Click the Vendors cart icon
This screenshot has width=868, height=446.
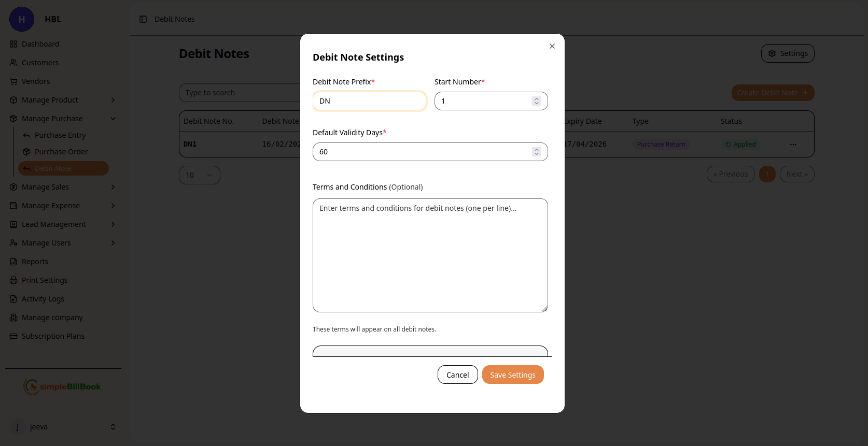coord(13,81)
